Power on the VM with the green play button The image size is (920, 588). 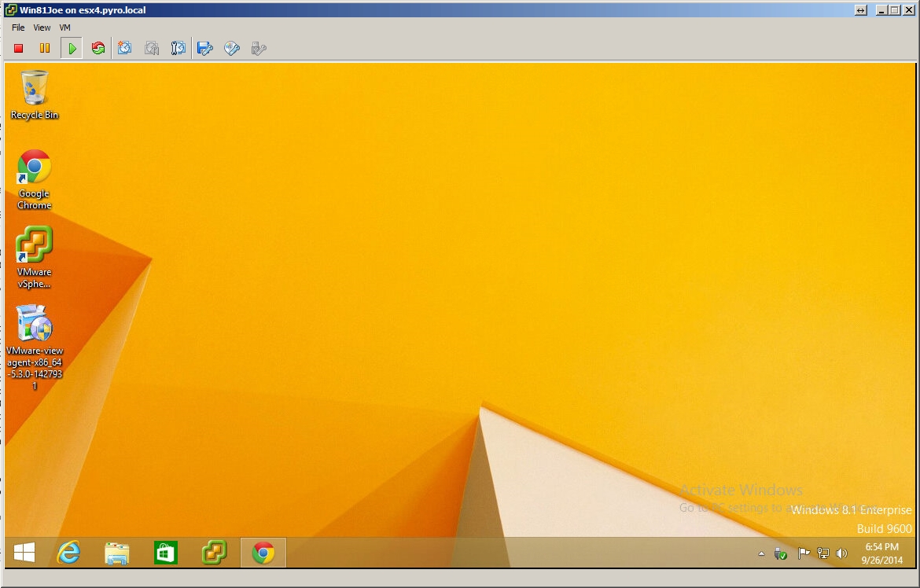(72, 49)
